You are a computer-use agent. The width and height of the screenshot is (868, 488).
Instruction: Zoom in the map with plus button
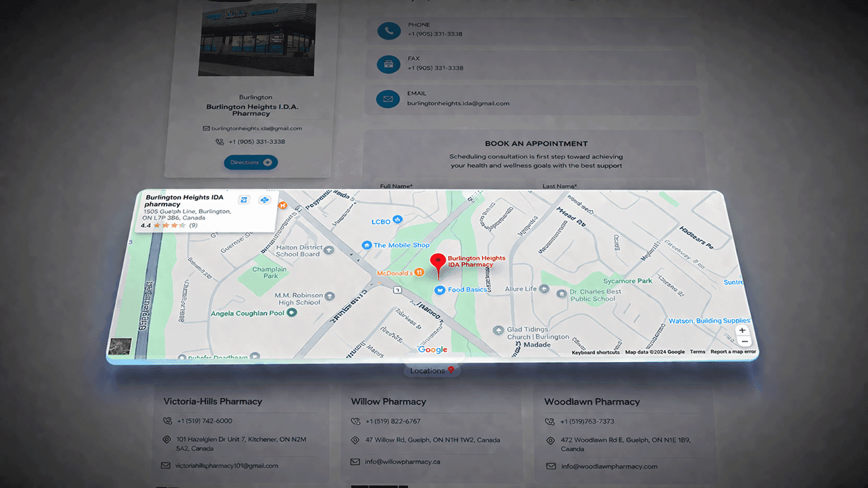743,331
